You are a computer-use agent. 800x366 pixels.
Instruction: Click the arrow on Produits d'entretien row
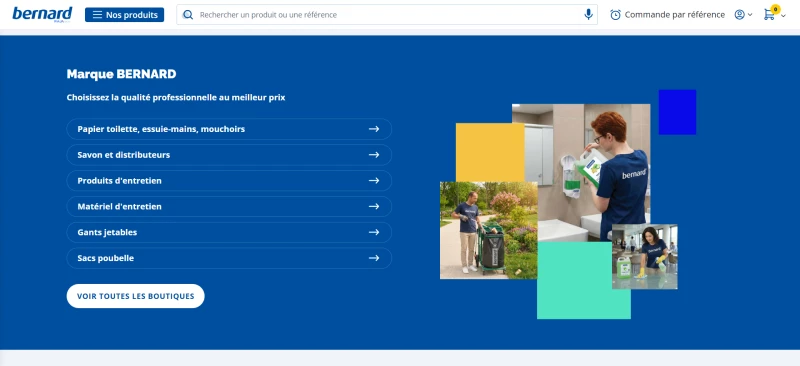[374, 181]
